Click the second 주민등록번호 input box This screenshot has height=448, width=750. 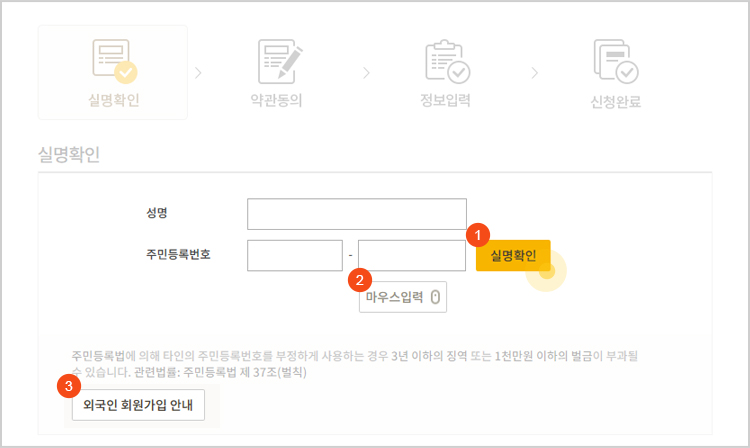tap(412, 255)
